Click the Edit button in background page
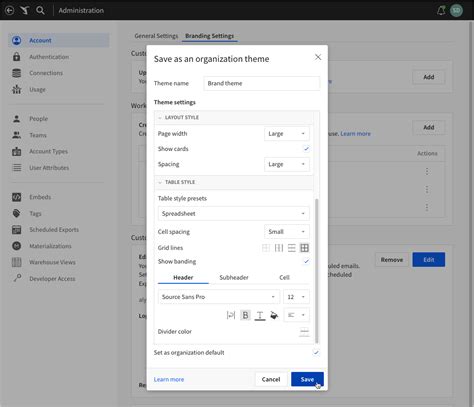Image resolution: width=474 pixels, height=407 pixels. pos(429,260)
